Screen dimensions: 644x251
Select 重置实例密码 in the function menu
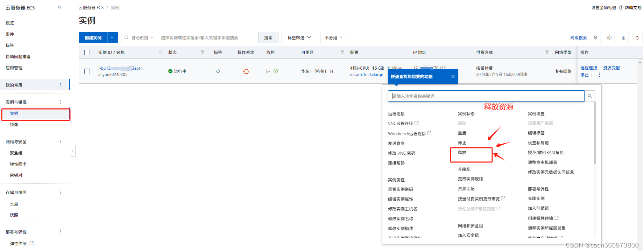(401, 189)
